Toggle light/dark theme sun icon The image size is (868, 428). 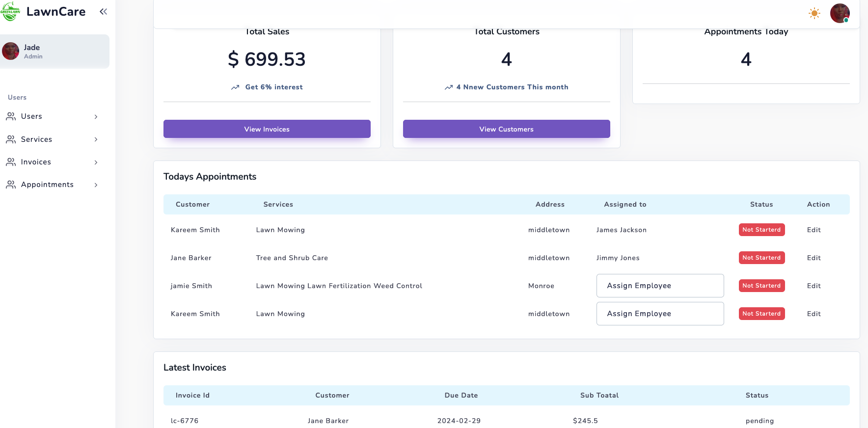(x=814, y=13)
